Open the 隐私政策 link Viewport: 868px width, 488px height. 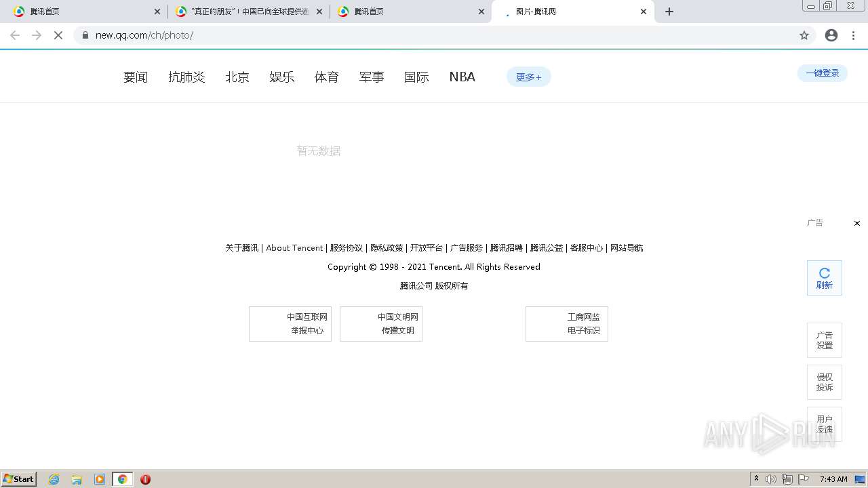(x=387, y=248)
